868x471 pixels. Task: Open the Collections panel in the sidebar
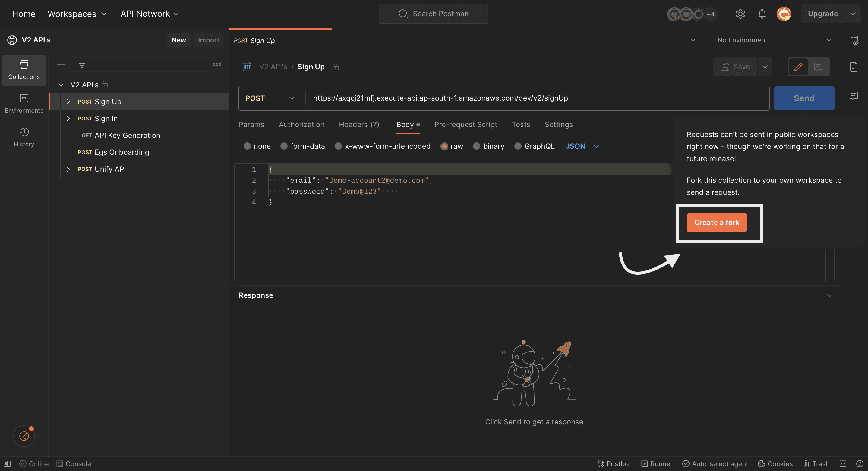[24, 70]
